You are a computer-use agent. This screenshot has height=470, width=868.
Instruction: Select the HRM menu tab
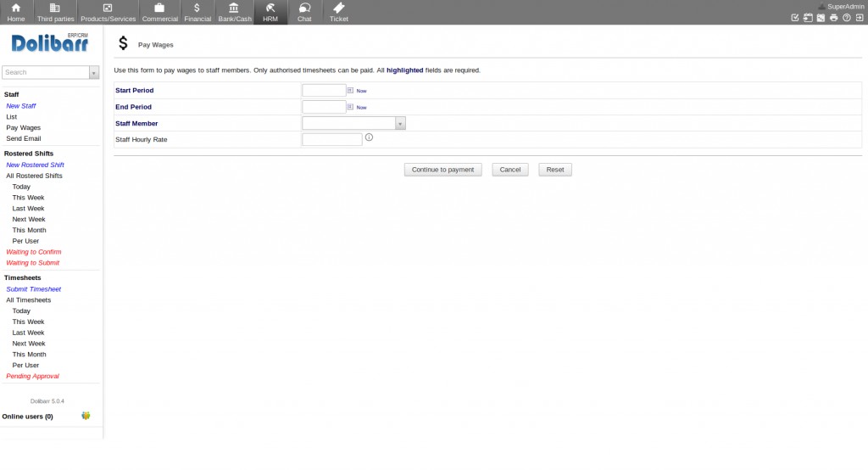tap(270, 12)
